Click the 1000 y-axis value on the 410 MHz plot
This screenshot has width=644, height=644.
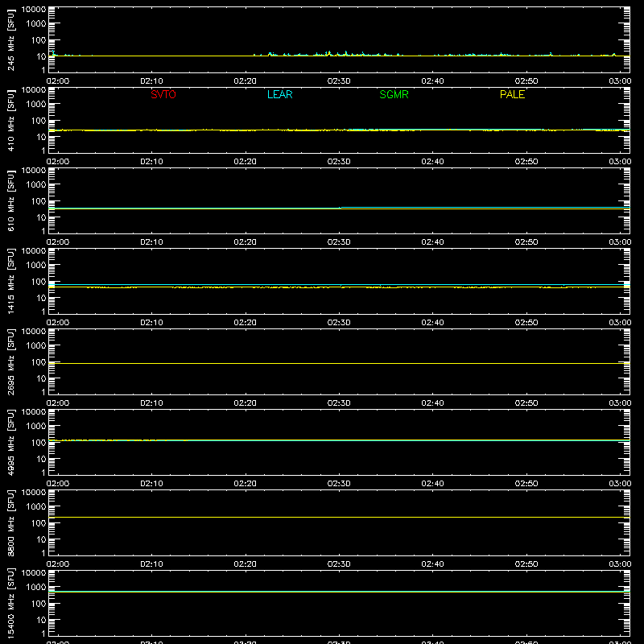tap(36, 105)
